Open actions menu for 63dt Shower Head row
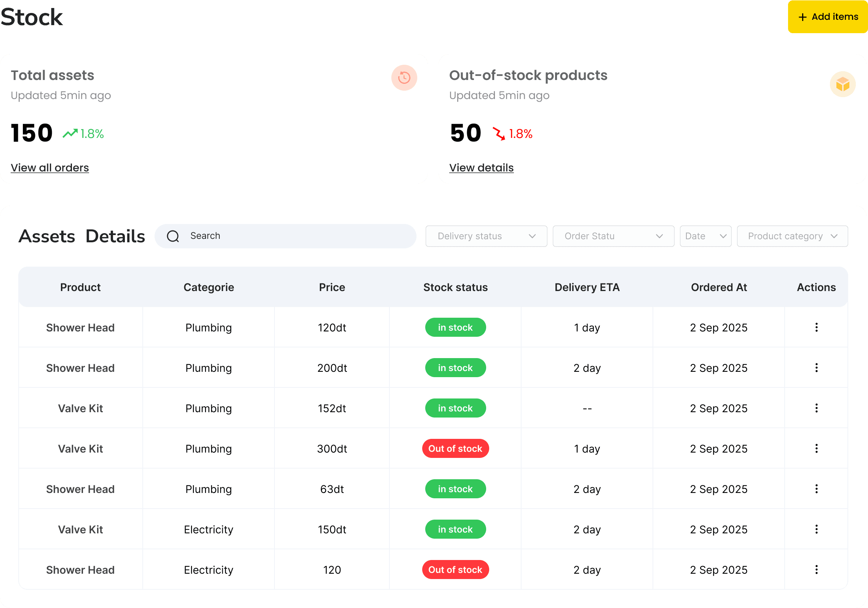Image resolution: width=868 pixels, height=608 pixels. click(816, 489)
